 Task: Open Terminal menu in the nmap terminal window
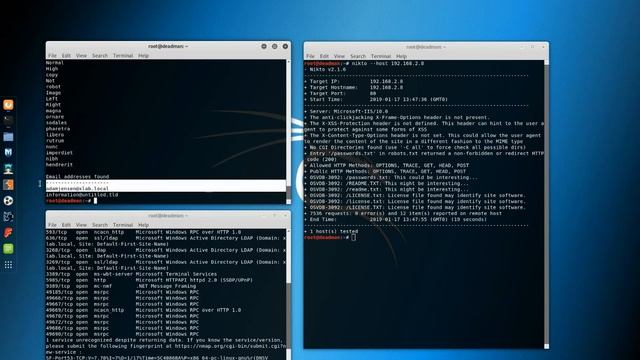pos(123,225)
